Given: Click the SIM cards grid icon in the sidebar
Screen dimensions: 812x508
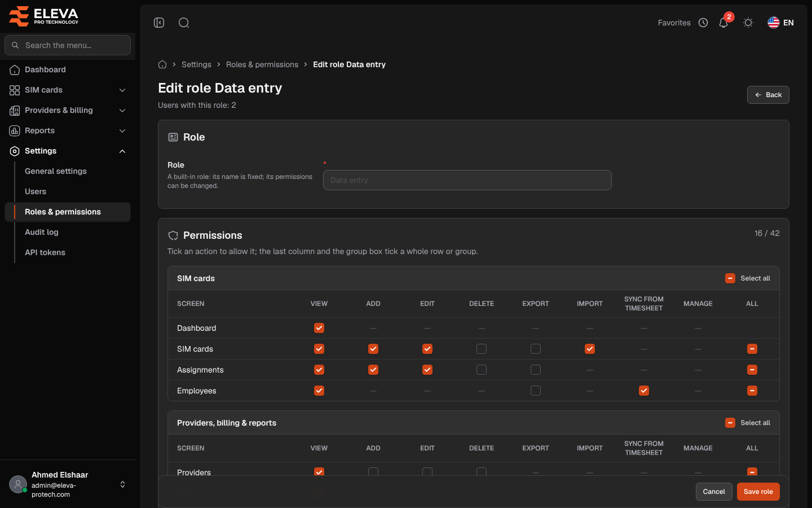Looking at the screenshot, I should 15,90.
